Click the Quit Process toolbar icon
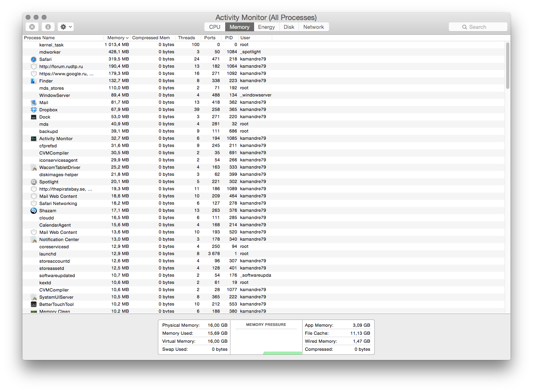533x392 pixels. tap(32, 27)
